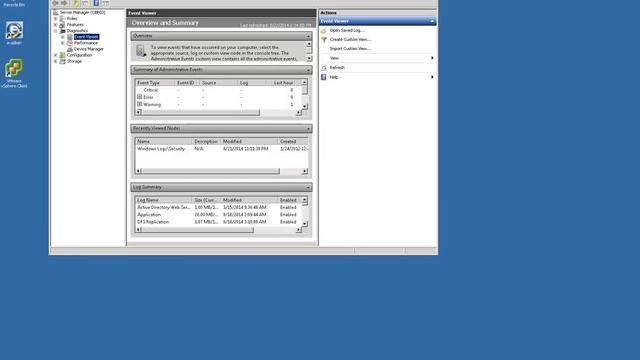Screen dimensions: 640x360
Task: Expand the Event Viewer tree node
Action: tap(63, 37)
